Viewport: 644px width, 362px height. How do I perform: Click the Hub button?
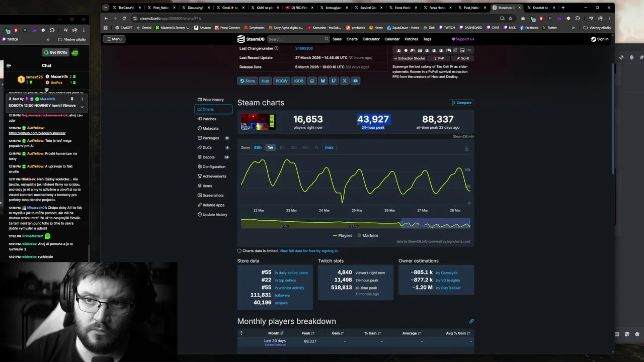[265, 81]
